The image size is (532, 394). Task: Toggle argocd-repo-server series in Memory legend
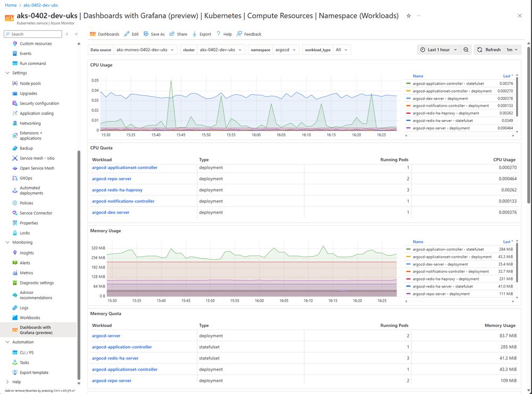click(441, 294)
